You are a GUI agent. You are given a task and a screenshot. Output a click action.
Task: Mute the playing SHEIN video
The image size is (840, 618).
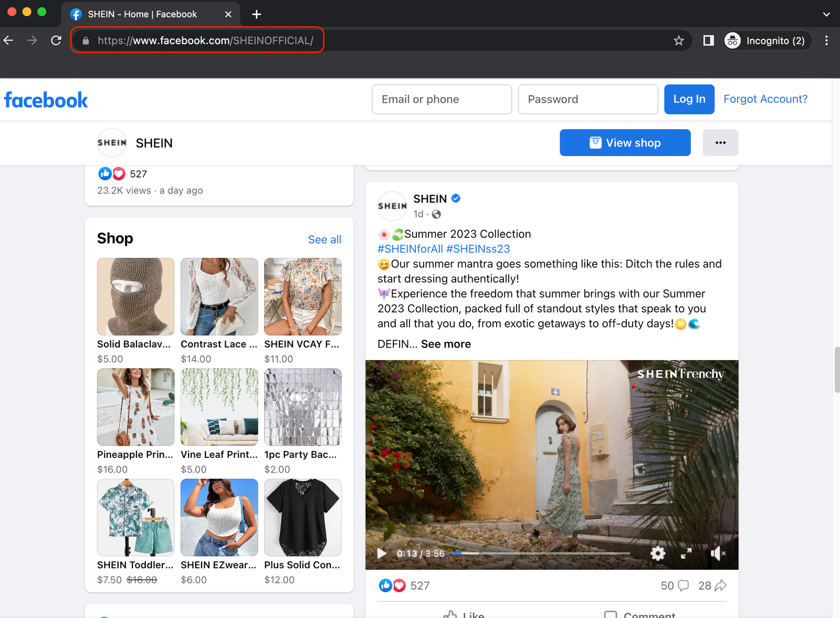click(x=717, y=553)
